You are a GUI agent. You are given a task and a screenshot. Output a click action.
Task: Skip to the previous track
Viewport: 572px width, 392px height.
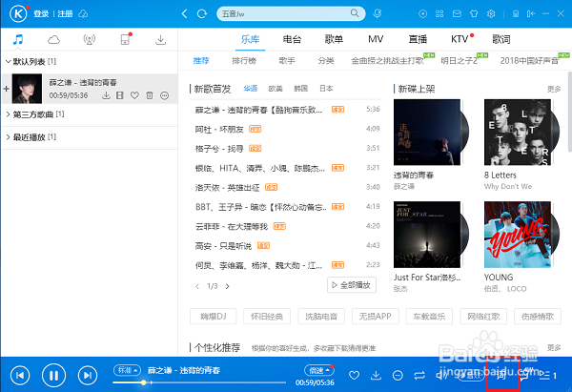point(20,375)
